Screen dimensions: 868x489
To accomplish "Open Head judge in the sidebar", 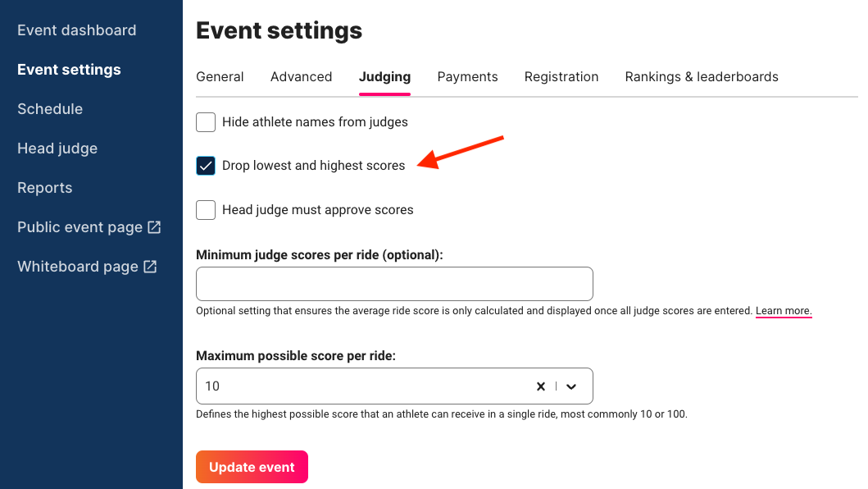I will pyautogui.click(x=57, y=149).
